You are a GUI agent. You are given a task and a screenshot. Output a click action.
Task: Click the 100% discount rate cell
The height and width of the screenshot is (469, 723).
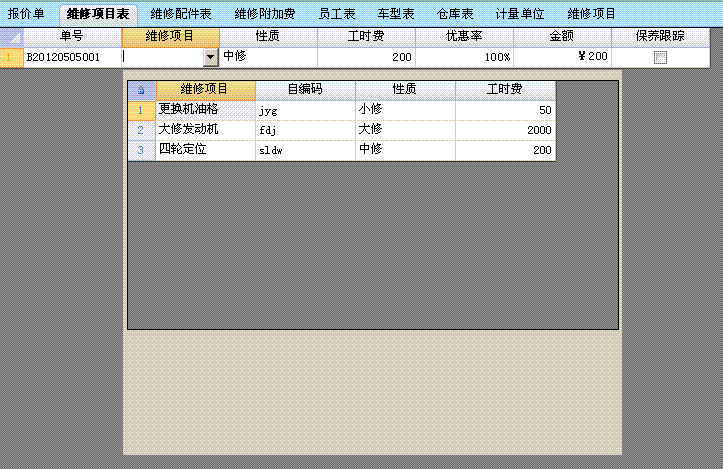[464, 57]
